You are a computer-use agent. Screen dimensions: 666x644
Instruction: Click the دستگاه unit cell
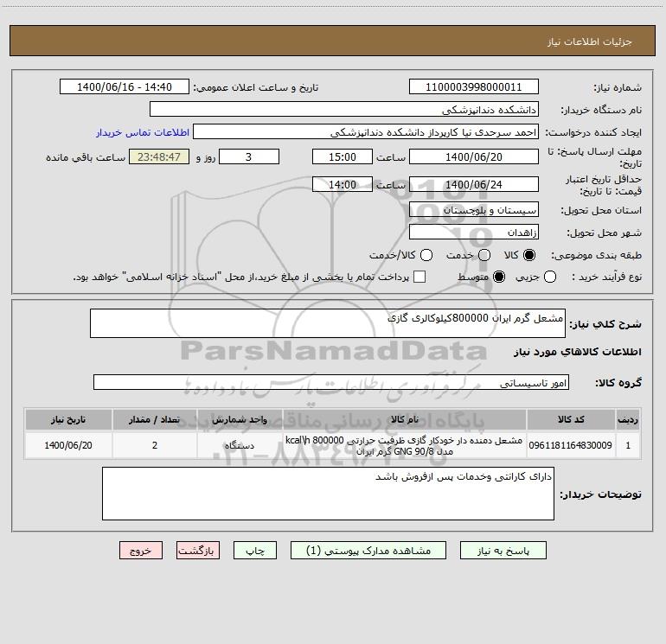(x=240, y=445)
